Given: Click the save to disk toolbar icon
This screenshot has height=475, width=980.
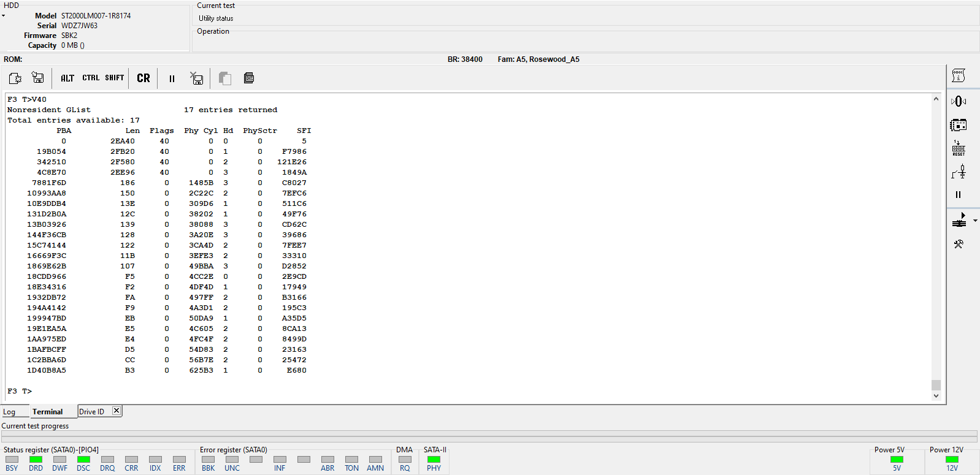Looking at the screenshot, I should [38, 78].
